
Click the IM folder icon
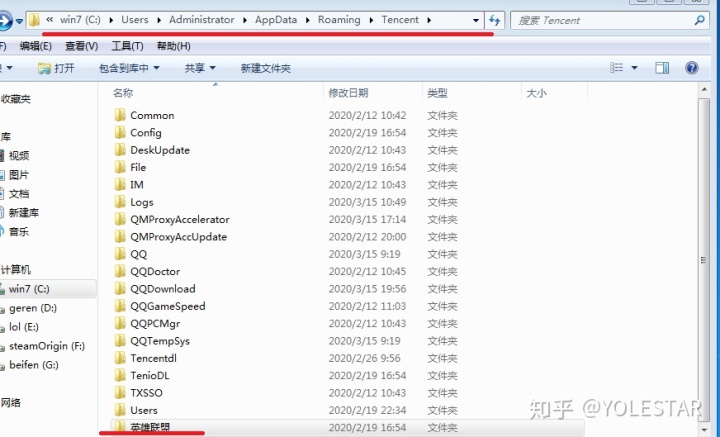(120, 184)
